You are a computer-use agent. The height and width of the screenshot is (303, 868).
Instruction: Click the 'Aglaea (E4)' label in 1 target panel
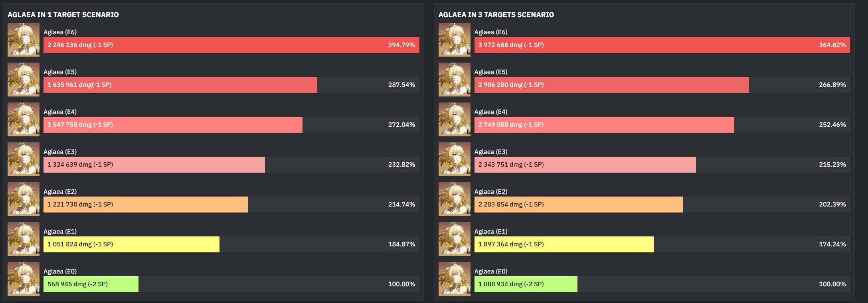(x=60, y=112)
